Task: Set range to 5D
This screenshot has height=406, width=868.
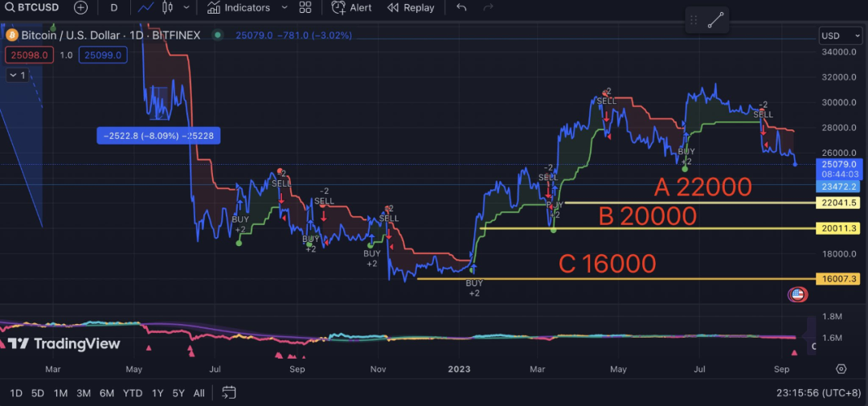Action: click(38, 393)
